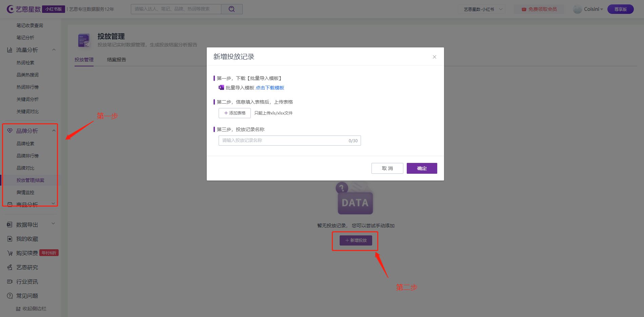Collapse the 品牌分析 section chevron
The width and height of the screenshot is (644, 317).
coord(54,130)
